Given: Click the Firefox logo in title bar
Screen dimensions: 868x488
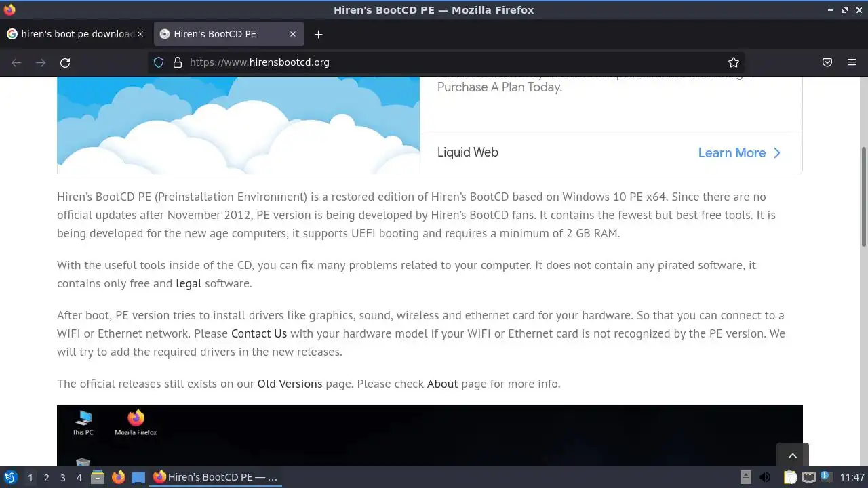Looking at the screenshot, I should click(9, 9).
